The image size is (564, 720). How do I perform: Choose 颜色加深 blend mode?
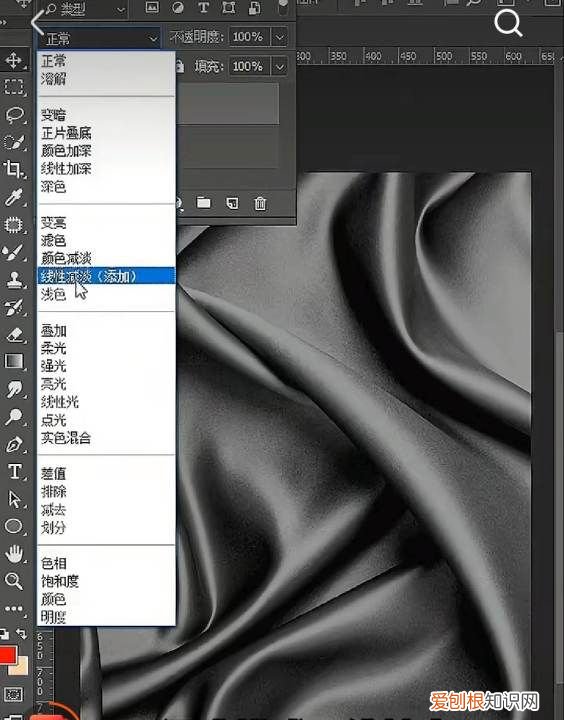coord(106,151)
